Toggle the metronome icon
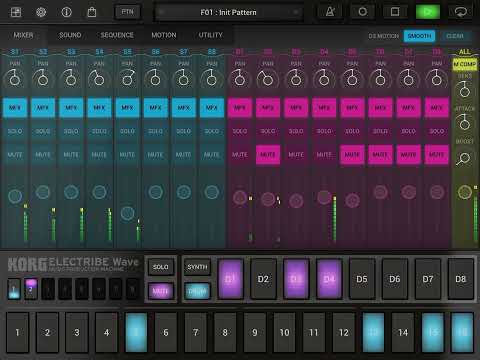The width and height of the screenshot is (480, 360). 330,12
